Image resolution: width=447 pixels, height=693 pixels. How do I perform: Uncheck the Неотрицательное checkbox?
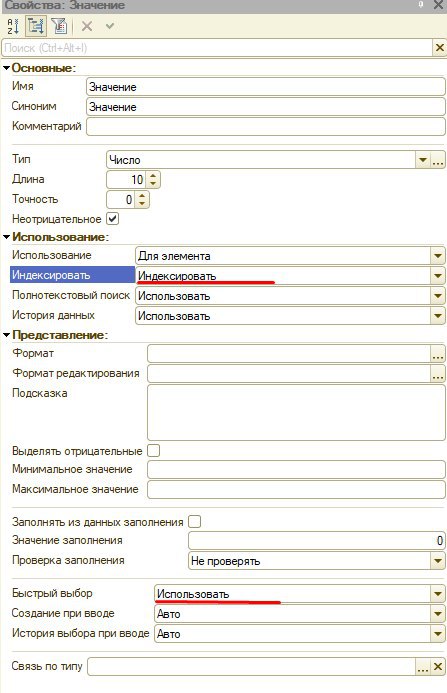pos(113,218)
